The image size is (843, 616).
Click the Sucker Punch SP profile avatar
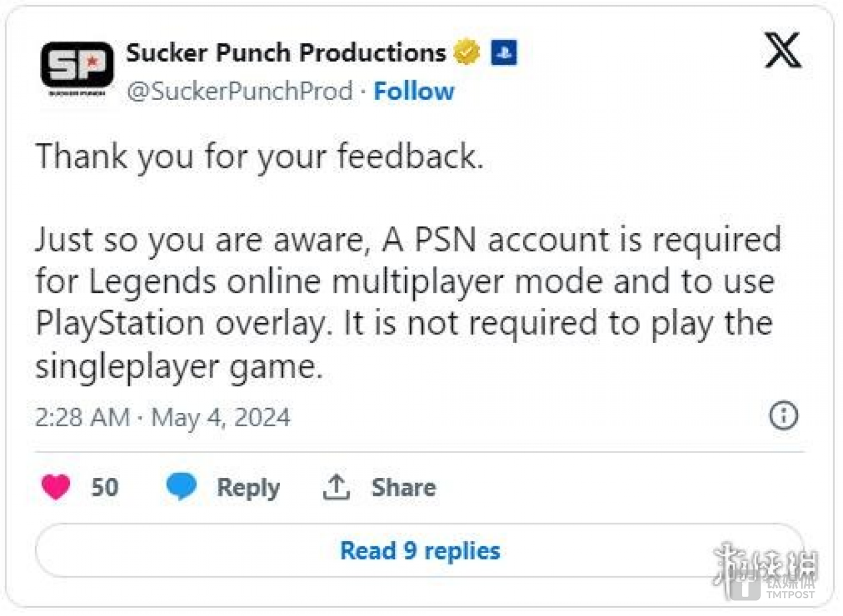(x=77, y=66)
